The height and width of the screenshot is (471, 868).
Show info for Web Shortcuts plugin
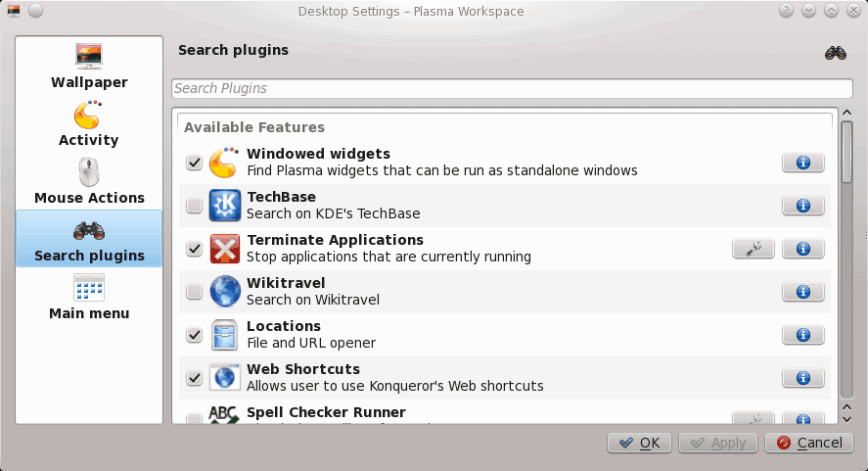(802, 378)
